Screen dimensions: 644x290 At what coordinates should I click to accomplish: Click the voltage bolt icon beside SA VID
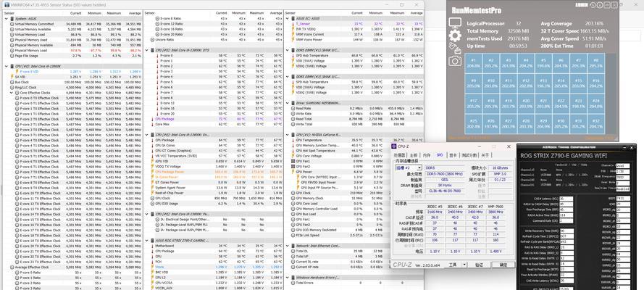click(x=12, y=77)
